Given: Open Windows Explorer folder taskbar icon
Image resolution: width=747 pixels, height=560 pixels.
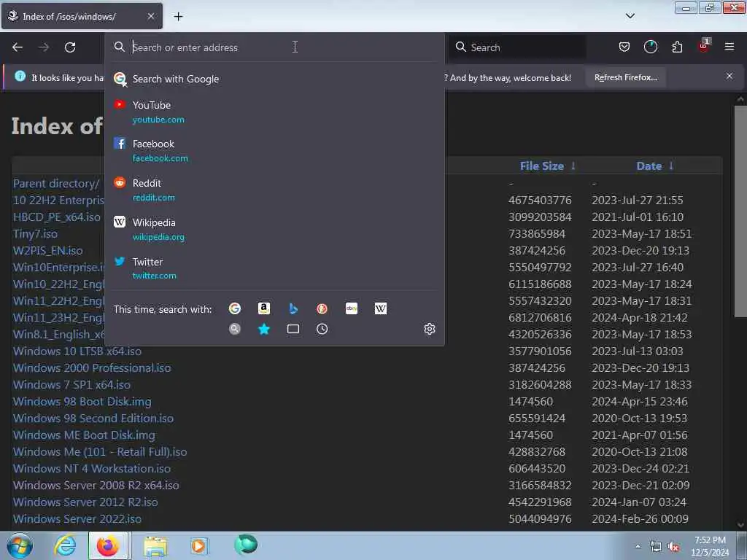Looking at the screenshot, I should pos(155,546).
